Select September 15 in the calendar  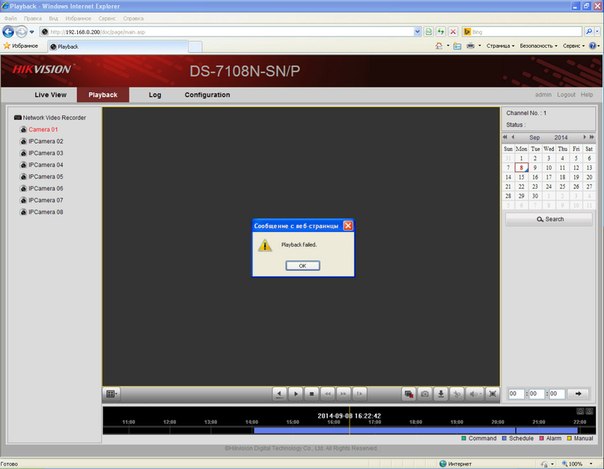[521, 177]
